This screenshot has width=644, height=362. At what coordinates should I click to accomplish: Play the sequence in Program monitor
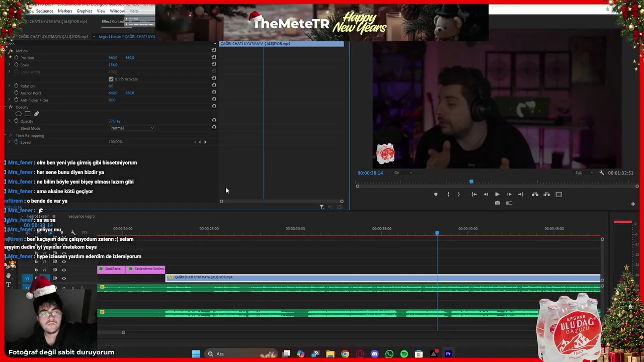(x=497, y=194)
